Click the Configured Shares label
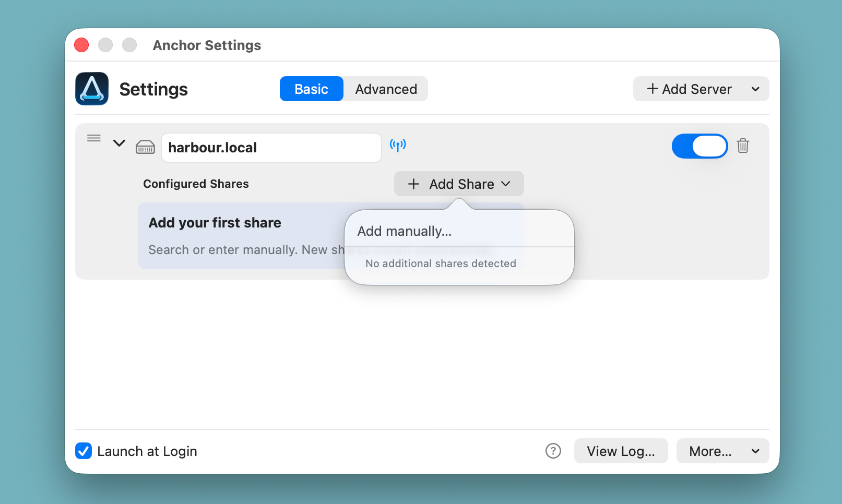This screenshot has width=842, height=504. [x=196, y=184]
